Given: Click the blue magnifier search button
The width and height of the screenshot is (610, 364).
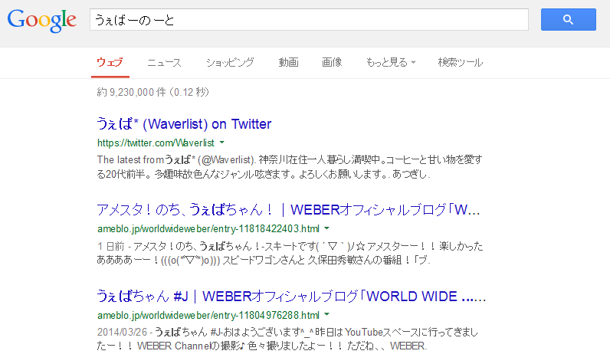Looking at the screenshot, I should (569, 19).
